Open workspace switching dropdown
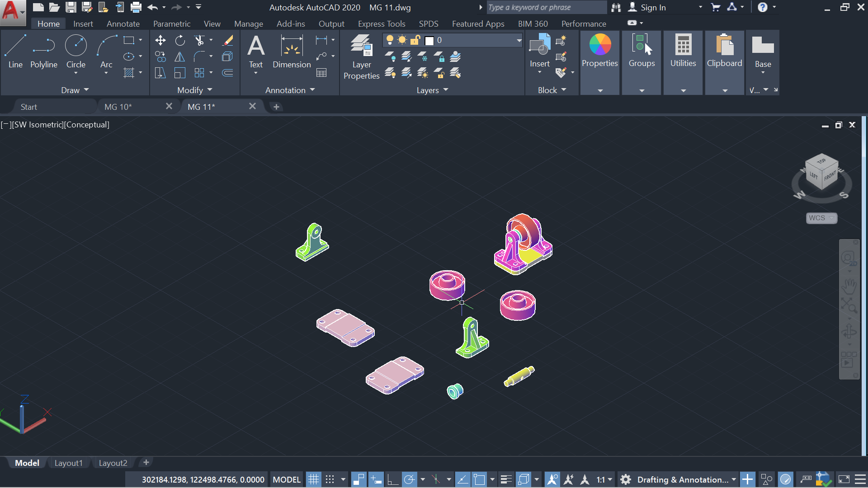 coord(733,479)
